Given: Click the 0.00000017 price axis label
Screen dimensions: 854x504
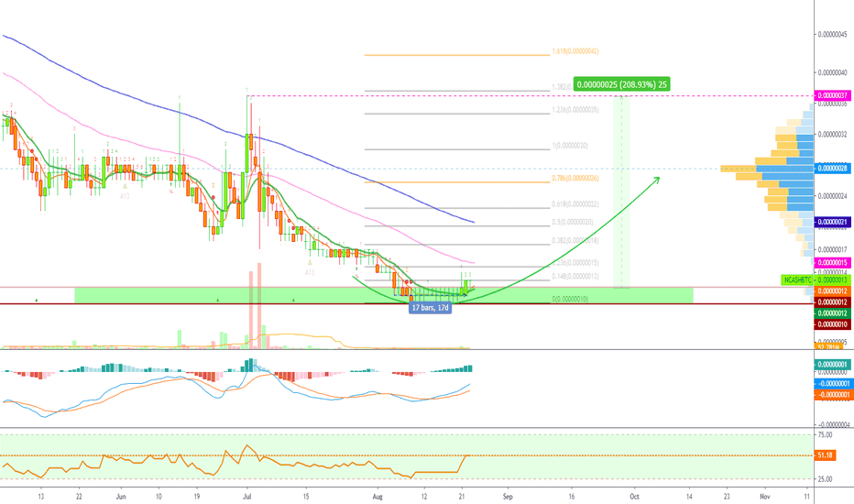Looking at the screenshot, I should coord(832,249).
